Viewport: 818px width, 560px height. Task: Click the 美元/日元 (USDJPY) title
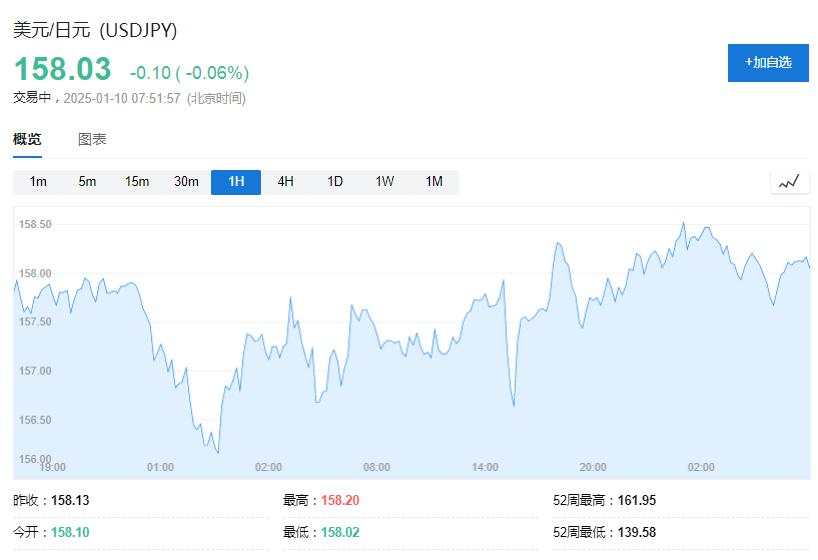coord(95,30)
